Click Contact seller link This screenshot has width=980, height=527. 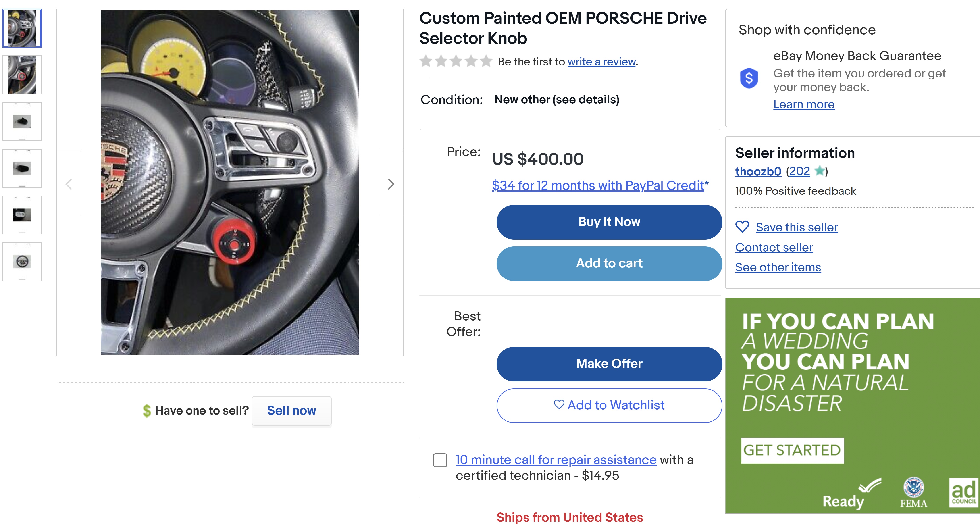click(774, 247)
